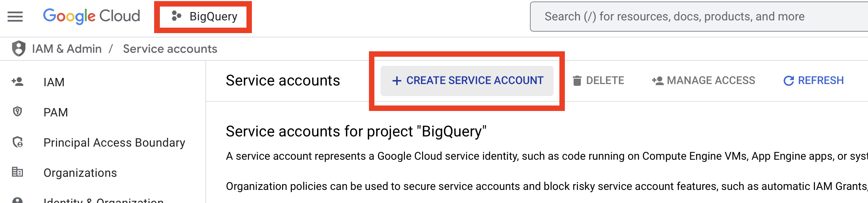
Task: Click the Principal Access Boundary icon
Action: [17, 142]
